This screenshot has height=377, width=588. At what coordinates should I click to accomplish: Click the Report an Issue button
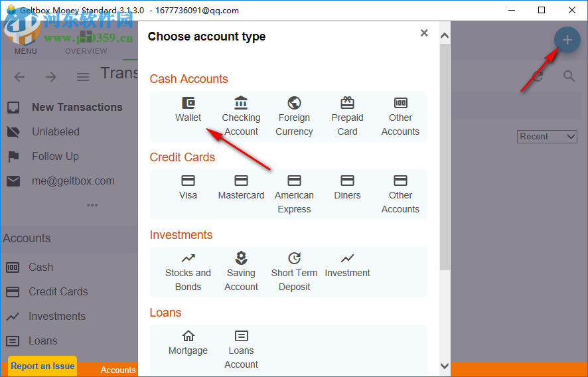click(42, 366)
